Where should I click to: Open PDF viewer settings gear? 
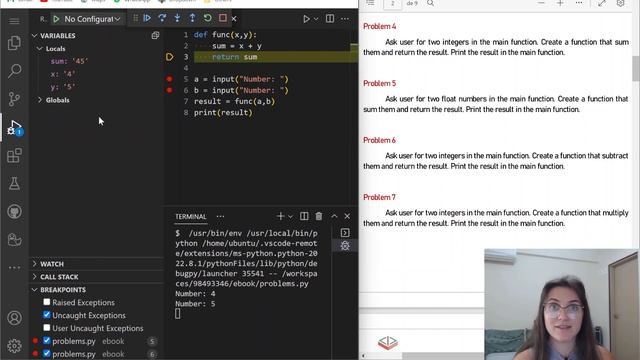[x=620, y=3]
